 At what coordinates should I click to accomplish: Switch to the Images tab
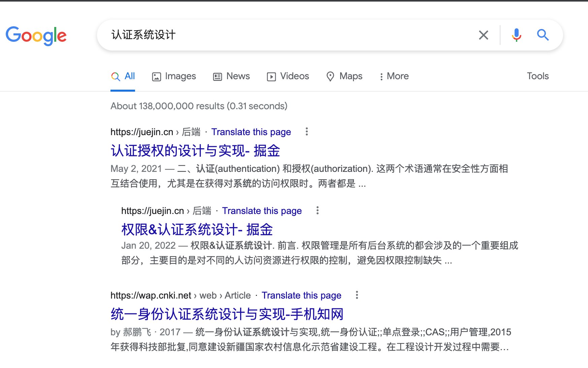point(174,76)
